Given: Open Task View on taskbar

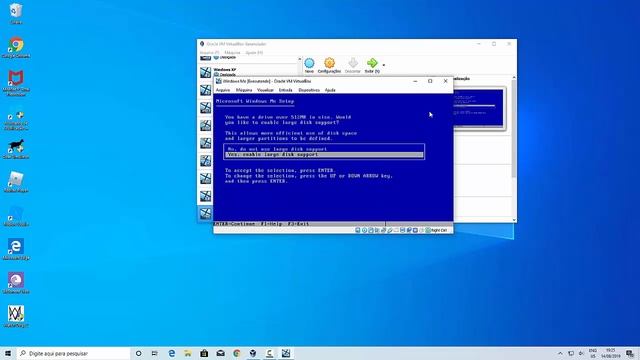Looking at the screenshot, I should tap(155, 353).
